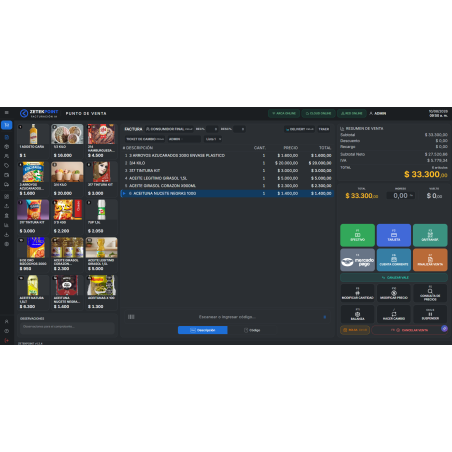
Task: Open the shopping cart sidebar section
Action: (7, 125)
